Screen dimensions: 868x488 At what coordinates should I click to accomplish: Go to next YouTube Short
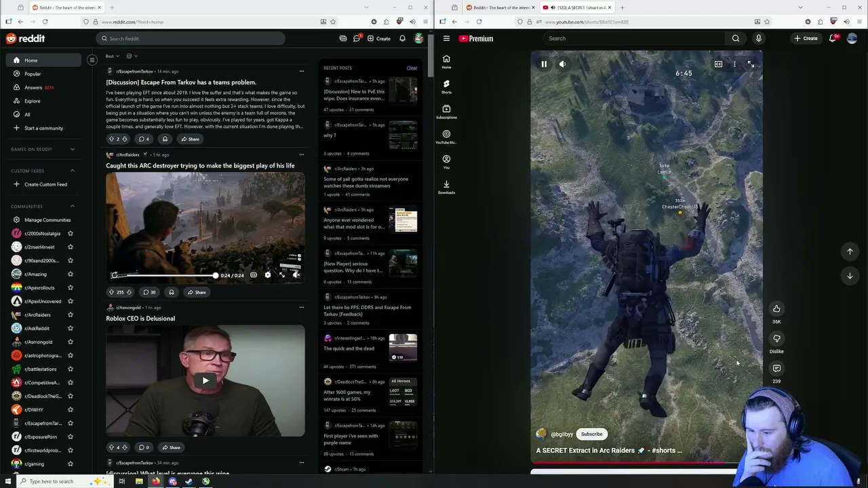[850, 276]
